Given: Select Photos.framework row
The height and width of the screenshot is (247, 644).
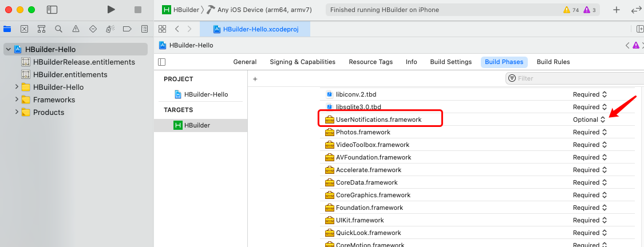Looking at the screenshot, I should click(x=477, y=132).
